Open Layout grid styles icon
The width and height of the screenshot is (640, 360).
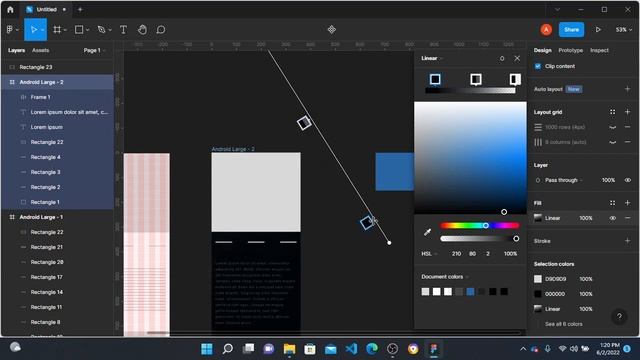click(613, 112)
